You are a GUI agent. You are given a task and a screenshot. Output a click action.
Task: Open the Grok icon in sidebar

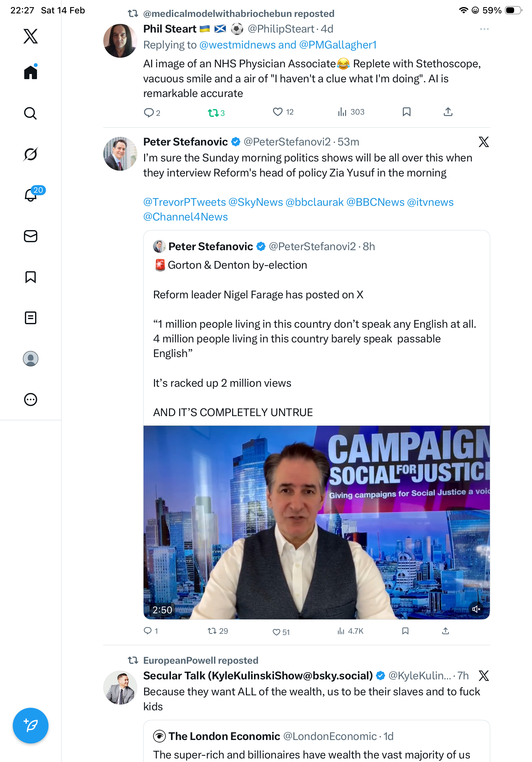coord(31,154)
